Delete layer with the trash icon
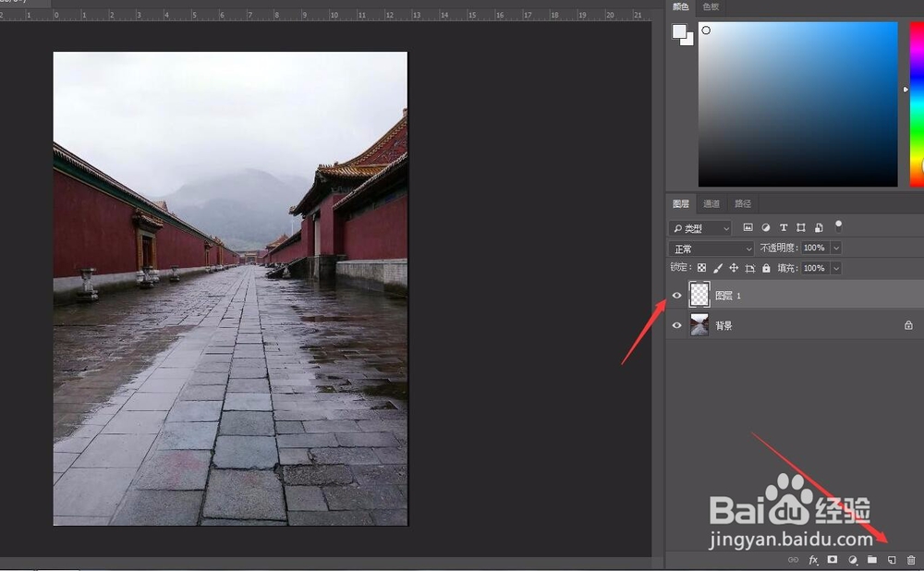This screenshot has height=571, width=924. 911,560
